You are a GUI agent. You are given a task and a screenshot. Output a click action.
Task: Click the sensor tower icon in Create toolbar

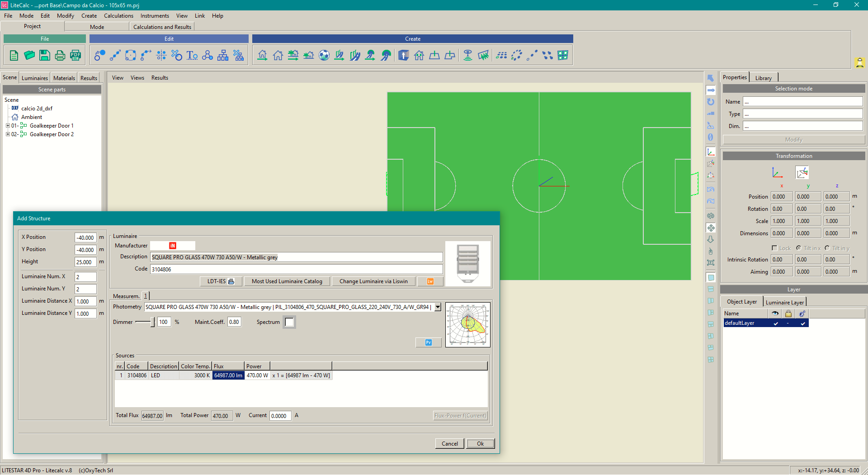[x=468, y=55]
